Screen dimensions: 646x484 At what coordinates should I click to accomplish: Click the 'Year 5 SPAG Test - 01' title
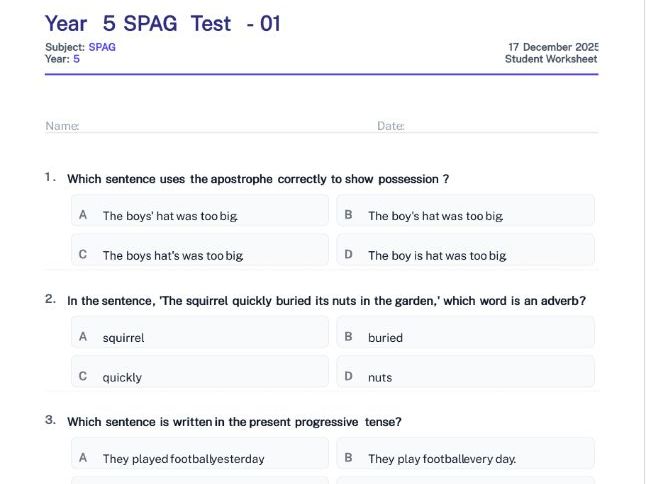click(x=163, y=23)
